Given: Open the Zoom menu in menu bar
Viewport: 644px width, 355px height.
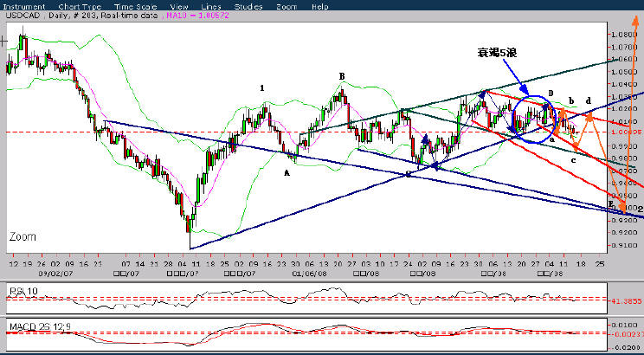Looking at the screenshot, I should tap(287, 7).
